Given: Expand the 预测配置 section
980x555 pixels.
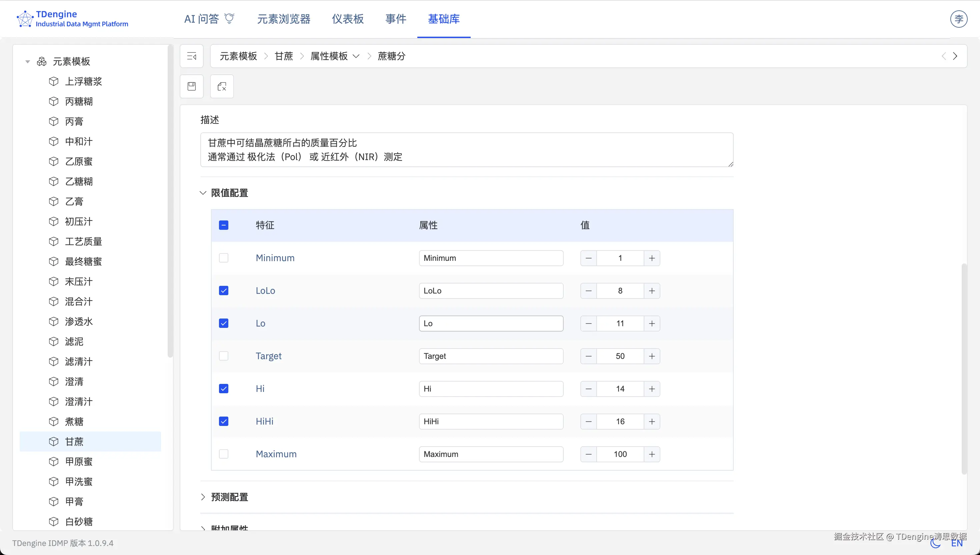Looking at the screenshot, I should 203,497.
